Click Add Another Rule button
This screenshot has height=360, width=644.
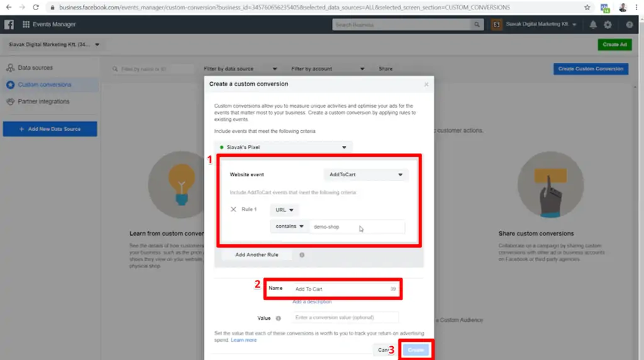click(x=257, y=255)
